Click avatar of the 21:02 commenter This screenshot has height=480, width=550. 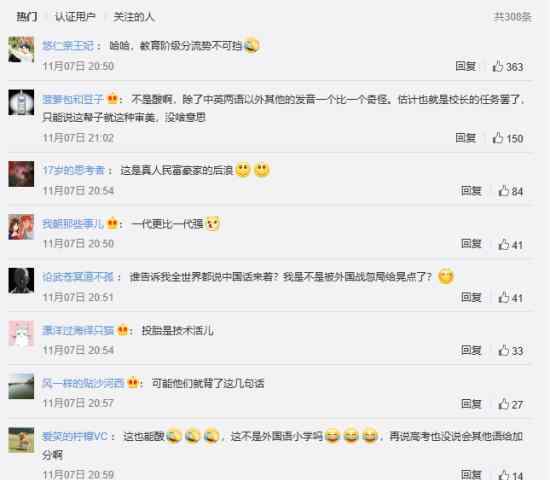21,102
